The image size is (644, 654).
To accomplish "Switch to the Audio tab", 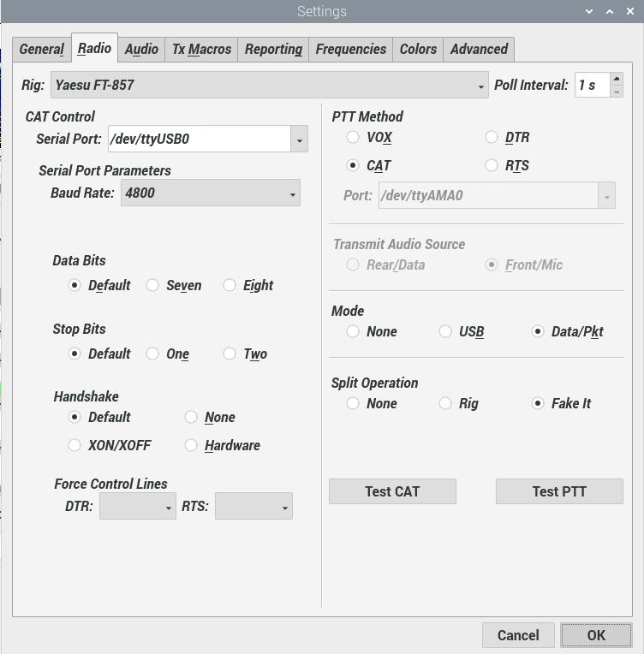I will tap(141, 49).
